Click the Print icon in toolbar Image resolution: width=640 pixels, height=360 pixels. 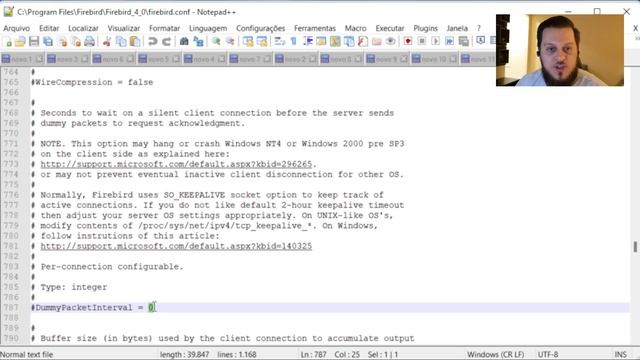coord(89,41)
